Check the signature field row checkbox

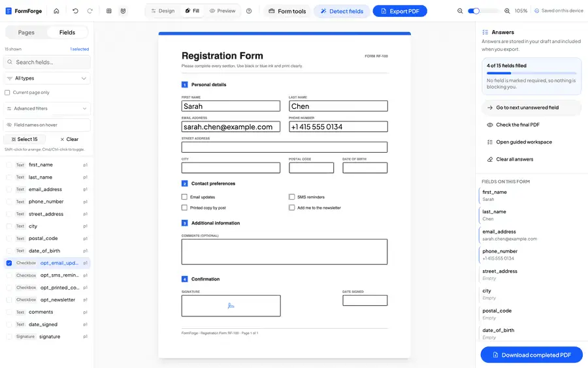[x=9, y=337]
